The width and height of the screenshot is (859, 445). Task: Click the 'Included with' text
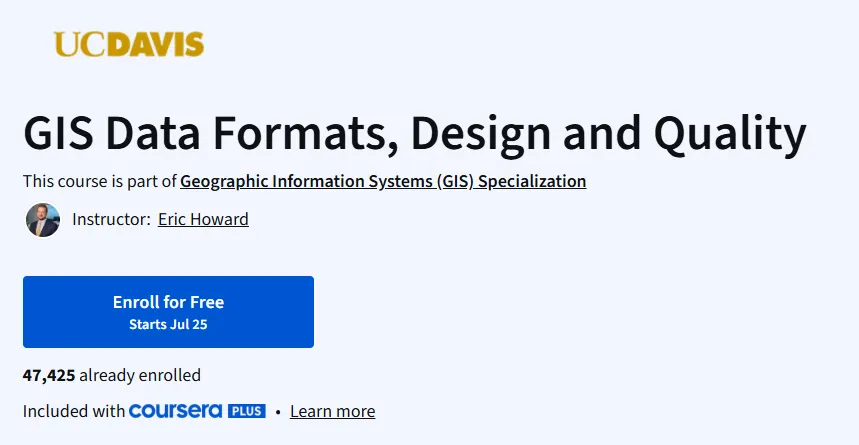tap(74, 411)
